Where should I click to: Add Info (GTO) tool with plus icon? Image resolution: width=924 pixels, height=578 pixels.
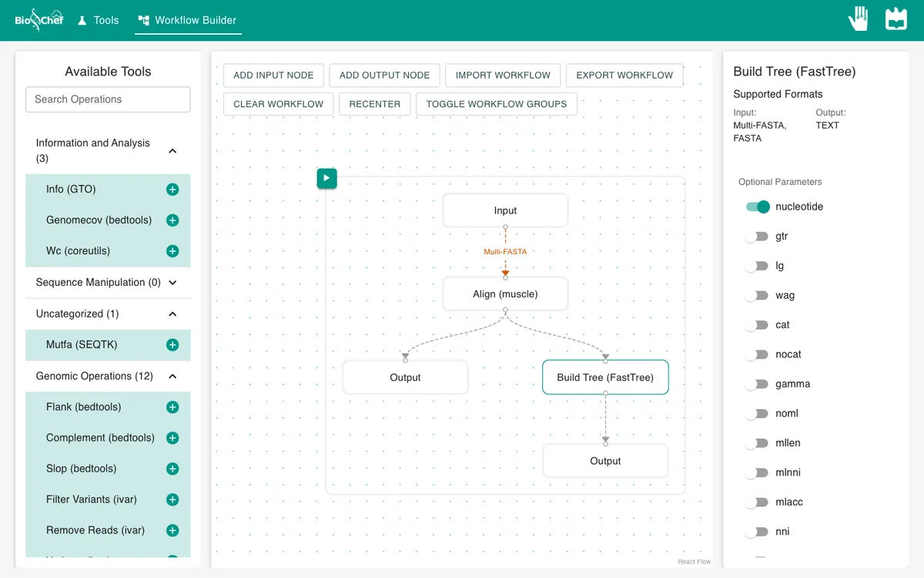point(172,190)
